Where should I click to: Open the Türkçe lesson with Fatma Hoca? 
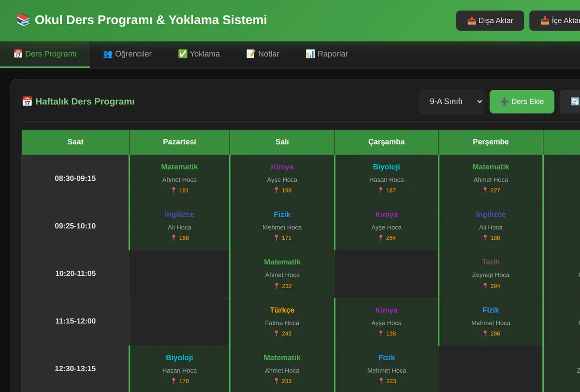coord(282,321)
